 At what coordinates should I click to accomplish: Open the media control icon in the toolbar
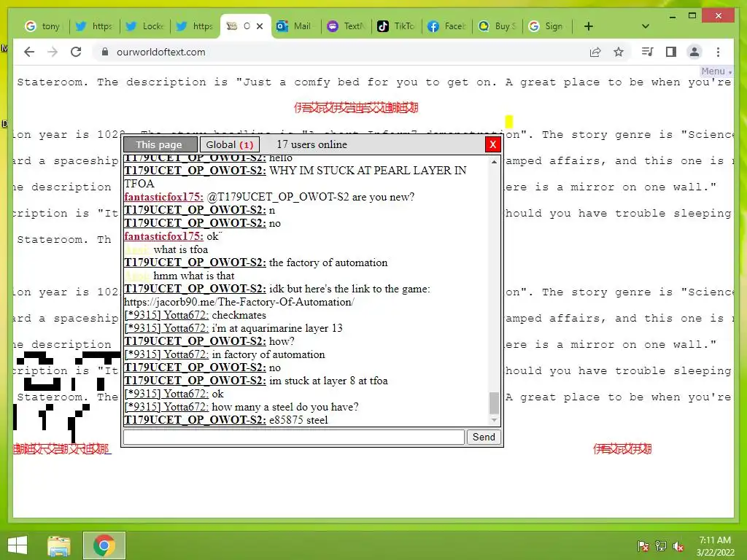647,52
